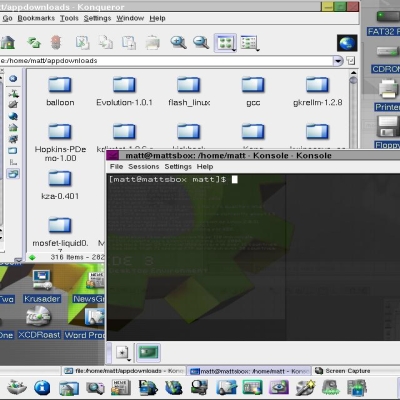400x400 pixels.
Task: Open the home folder sidebar tab icon
Action: (x=13, y=127)
